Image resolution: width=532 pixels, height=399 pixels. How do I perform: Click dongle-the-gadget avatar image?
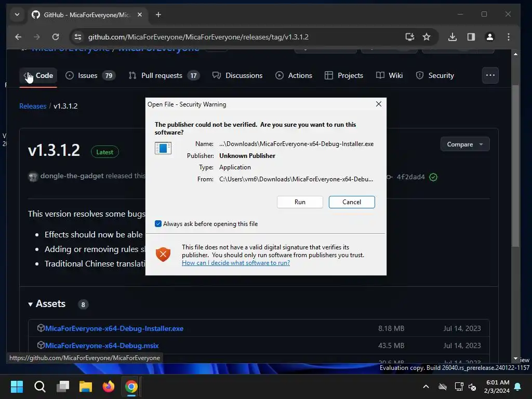click(33, 177)
